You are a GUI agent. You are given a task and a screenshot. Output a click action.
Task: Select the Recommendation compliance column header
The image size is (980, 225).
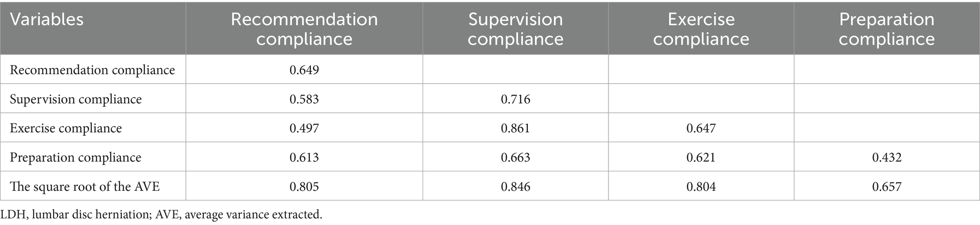click(304, 28)
